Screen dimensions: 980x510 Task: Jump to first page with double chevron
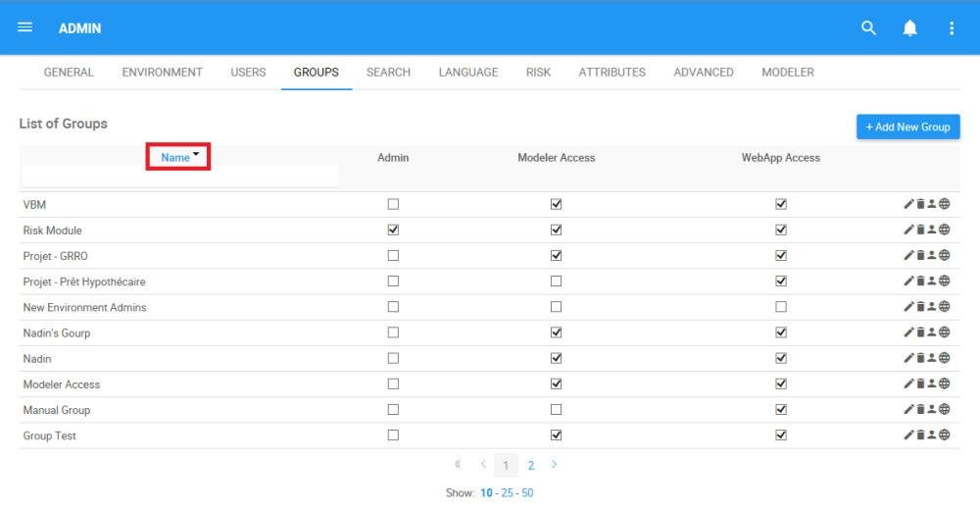click(458, 464)
